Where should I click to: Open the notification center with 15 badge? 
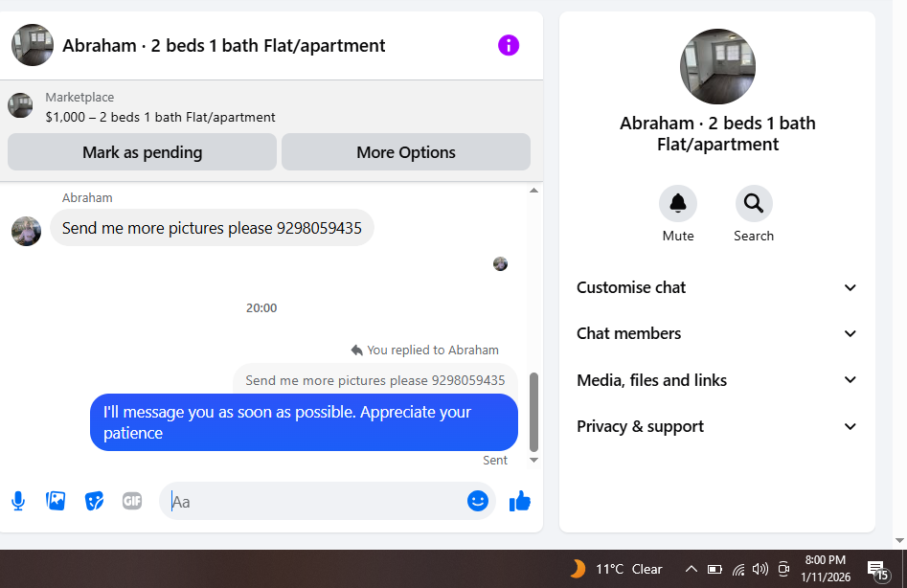[877, 570]
